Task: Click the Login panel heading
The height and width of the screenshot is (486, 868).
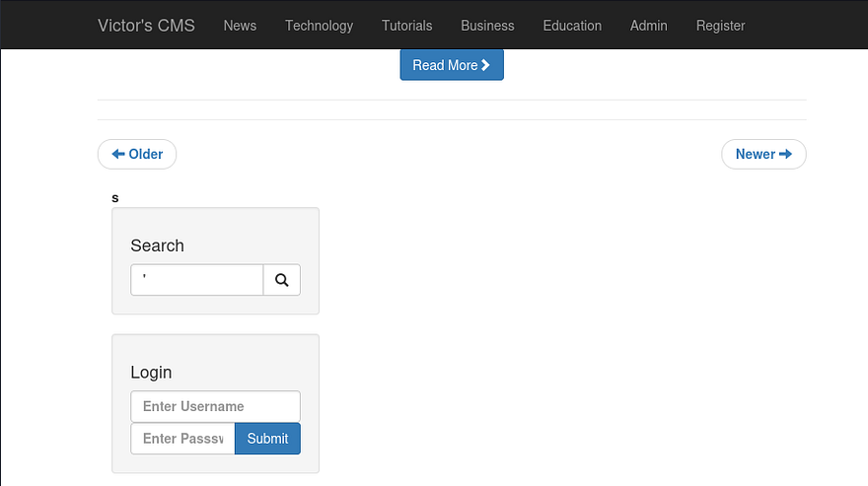Action: [151, 372]
